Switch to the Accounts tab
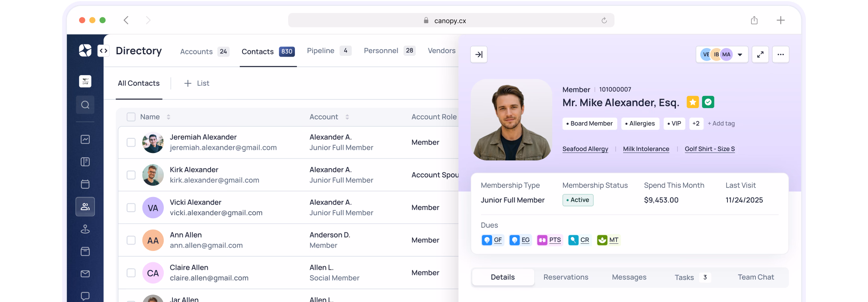Screen dimensions: 868x302 (x=205, y=52)
